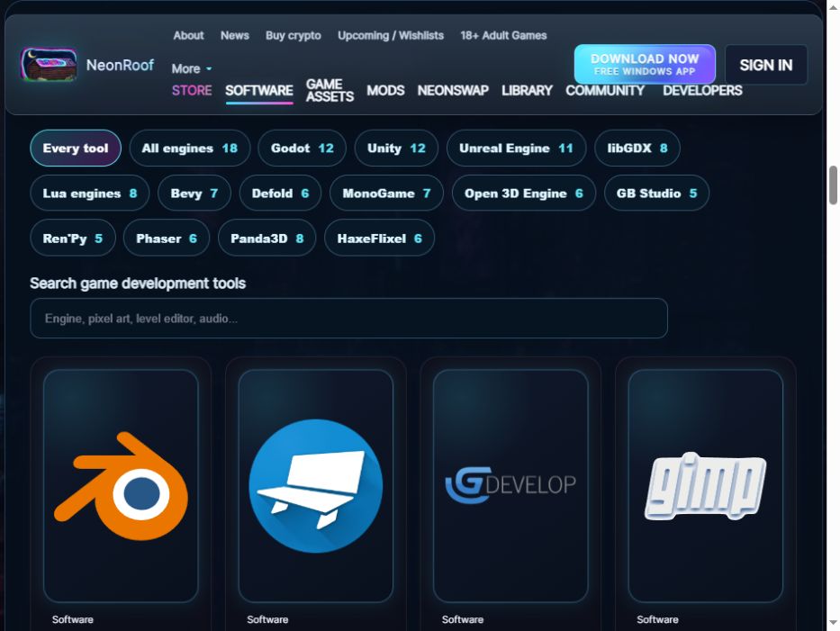The height and width of the screenshot is (631, 840).
Task: Focus the game development tools search field
Action: coord(348,318)
